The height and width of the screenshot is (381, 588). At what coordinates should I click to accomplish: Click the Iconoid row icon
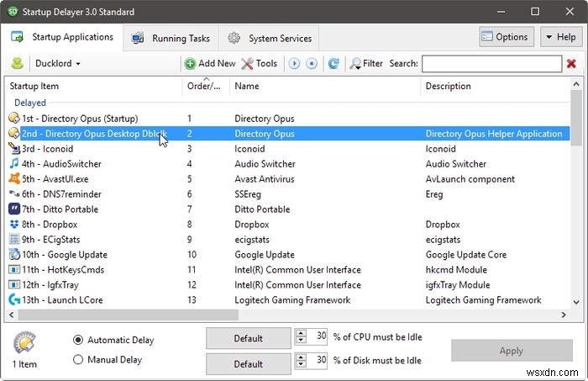click(x=14, y=148)
